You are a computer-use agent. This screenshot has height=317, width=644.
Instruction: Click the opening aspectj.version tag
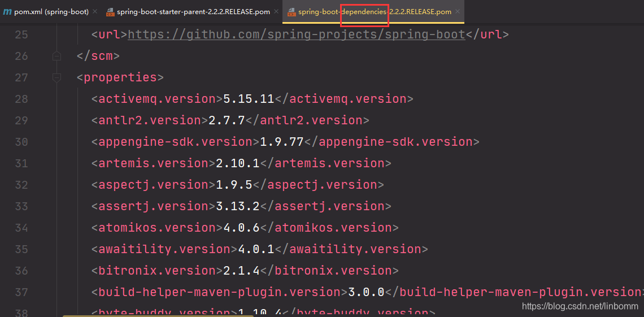point(153,184)
